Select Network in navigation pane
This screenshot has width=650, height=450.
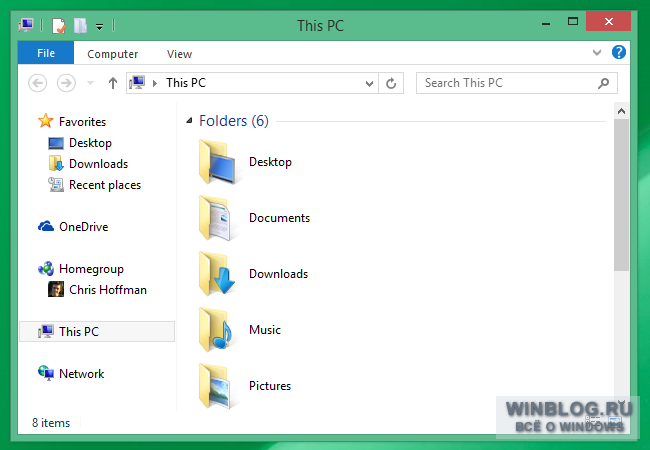[81, 374]
